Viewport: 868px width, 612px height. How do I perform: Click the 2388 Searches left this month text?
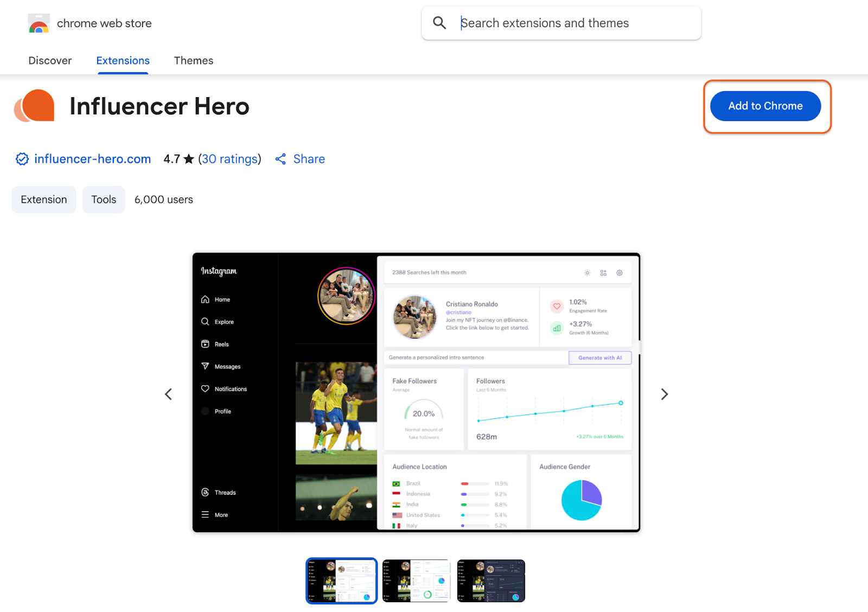tap(429, 273)
